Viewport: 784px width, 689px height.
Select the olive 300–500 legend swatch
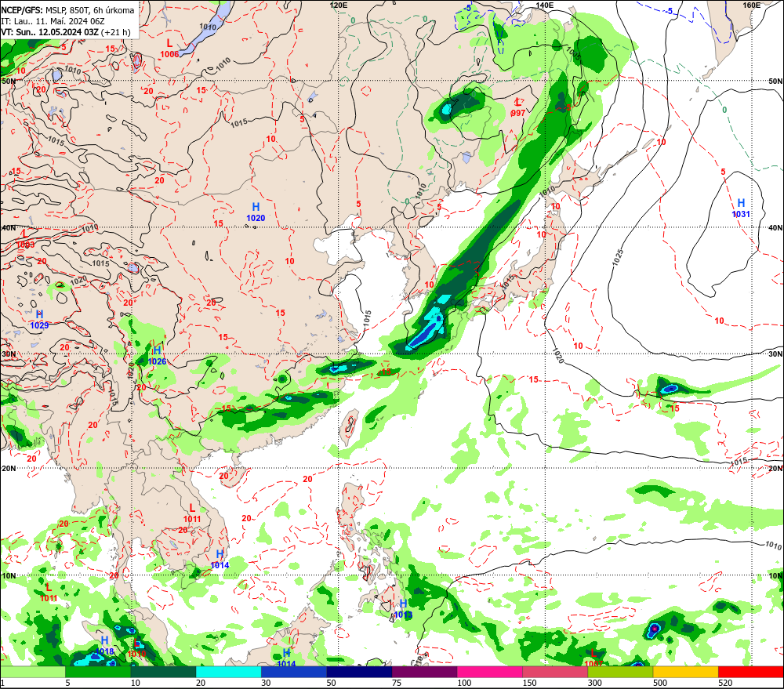(x=620, y=672)
